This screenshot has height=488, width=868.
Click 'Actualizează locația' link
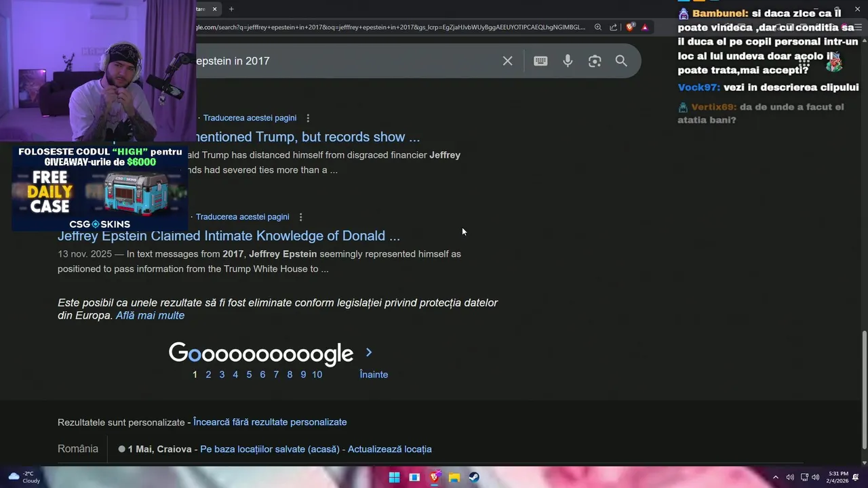click(x=390, y=449)
